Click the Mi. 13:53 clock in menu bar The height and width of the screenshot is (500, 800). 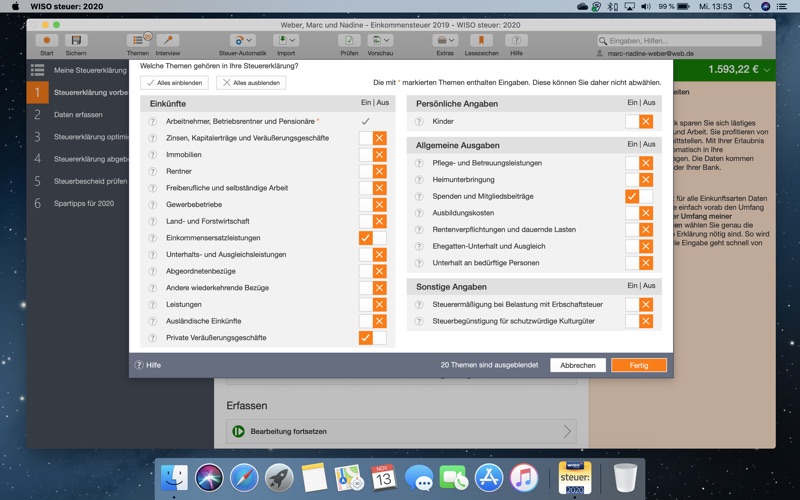pos(715,7)
